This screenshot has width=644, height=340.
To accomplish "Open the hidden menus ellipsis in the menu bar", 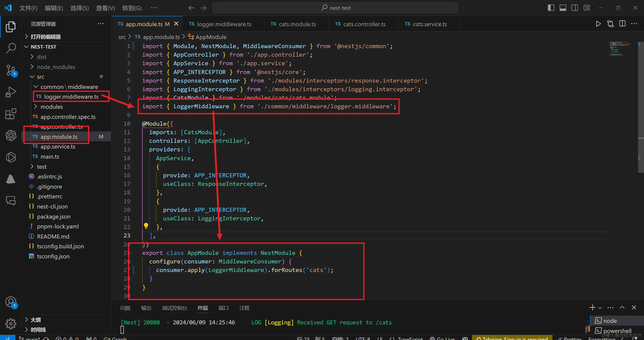I will point(154,8).
